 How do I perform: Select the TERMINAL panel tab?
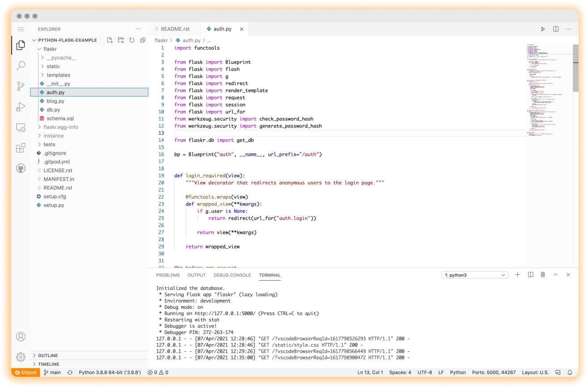(270, 275)
